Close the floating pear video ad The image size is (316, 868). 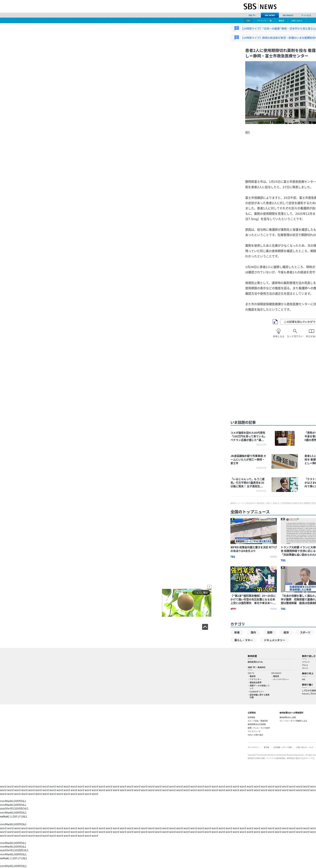point(209,587)
